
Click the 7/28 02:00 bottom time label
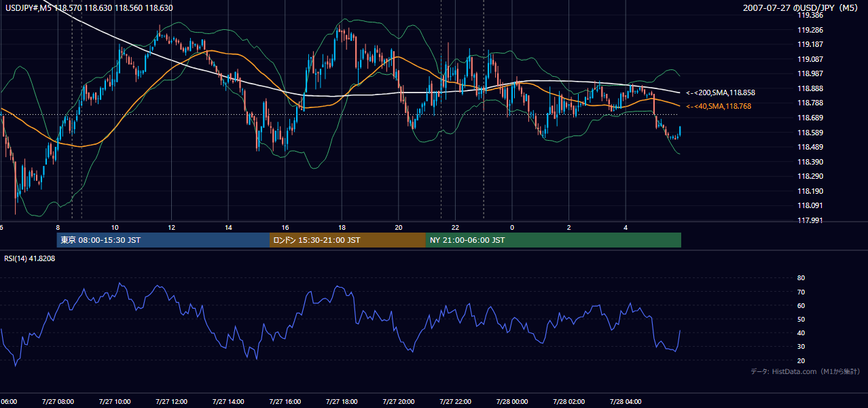[569, 402]
